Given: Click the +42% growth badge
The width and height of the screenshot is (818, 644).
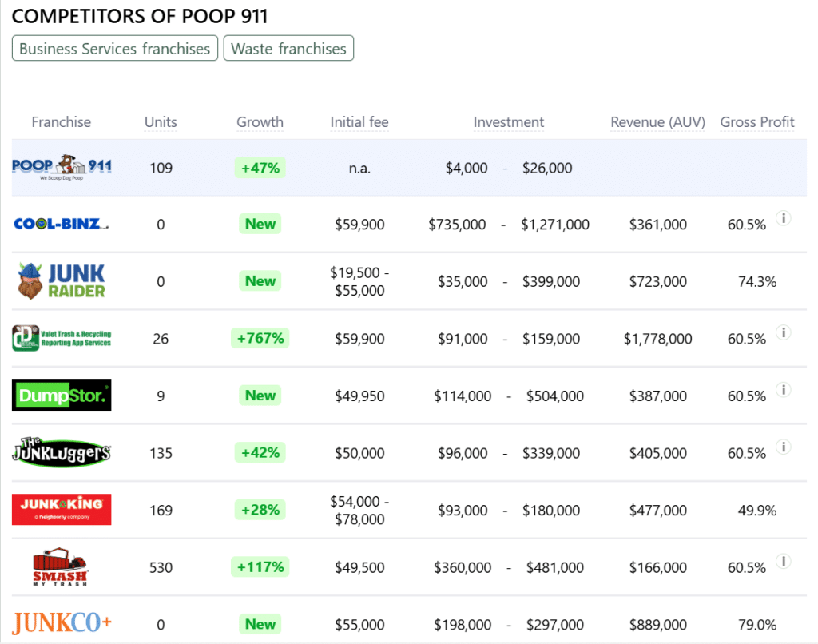Looking at the screenshot, I should [260, 452].
